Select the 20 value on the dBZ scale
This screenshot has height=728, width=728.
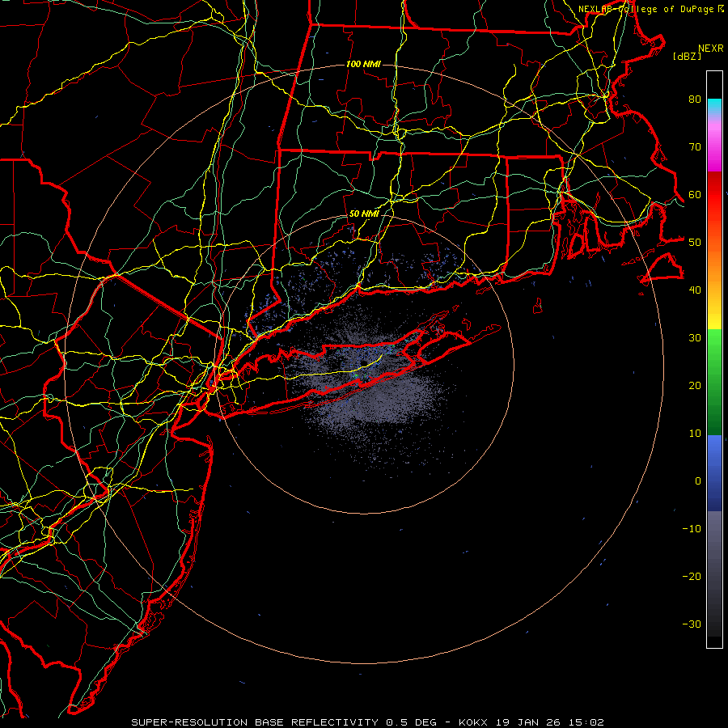pos(695,386)
